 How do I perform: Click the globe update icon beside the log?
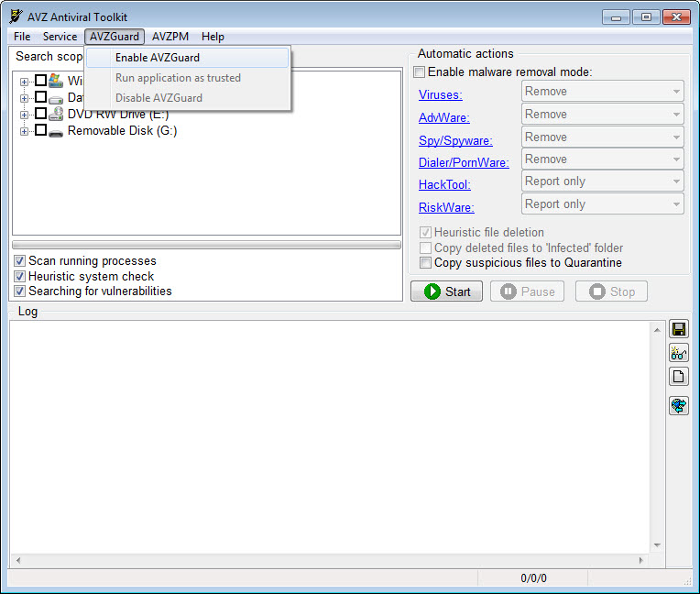679,406
